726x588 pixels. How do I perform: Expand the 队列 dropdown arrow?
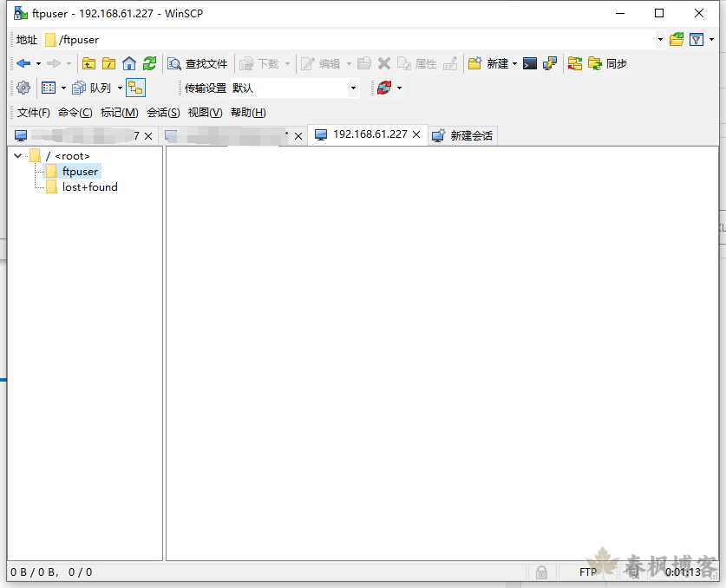tap(120, 88)
